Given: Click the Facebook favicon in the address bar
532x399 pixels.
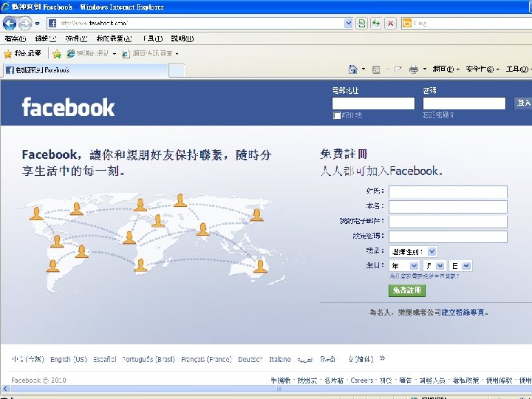Looking at the screenshot, I should pyautogui.click(x=52, y=23).
